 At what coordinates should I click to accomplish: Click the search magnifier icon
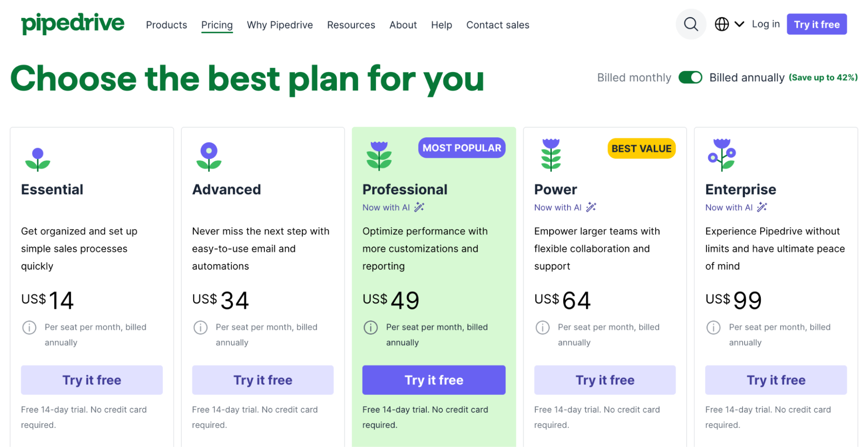pyautogui.click(x=690, y=24)
